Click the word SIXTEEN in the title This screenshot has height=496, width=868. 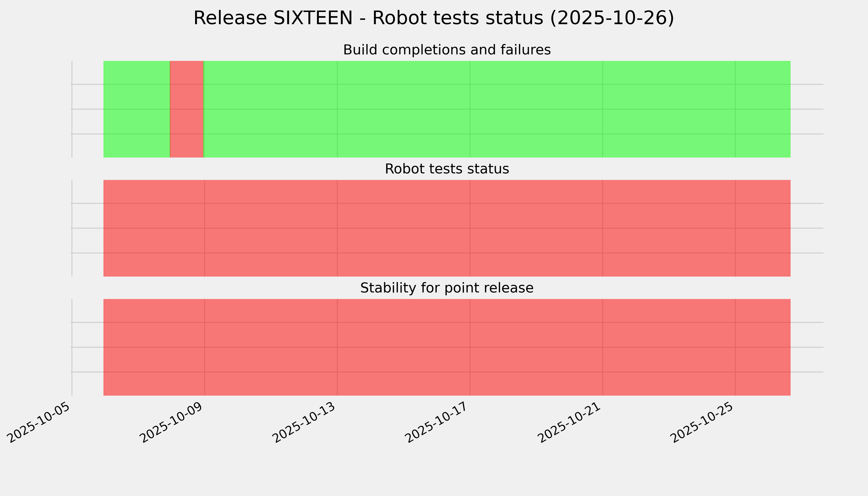313,18
